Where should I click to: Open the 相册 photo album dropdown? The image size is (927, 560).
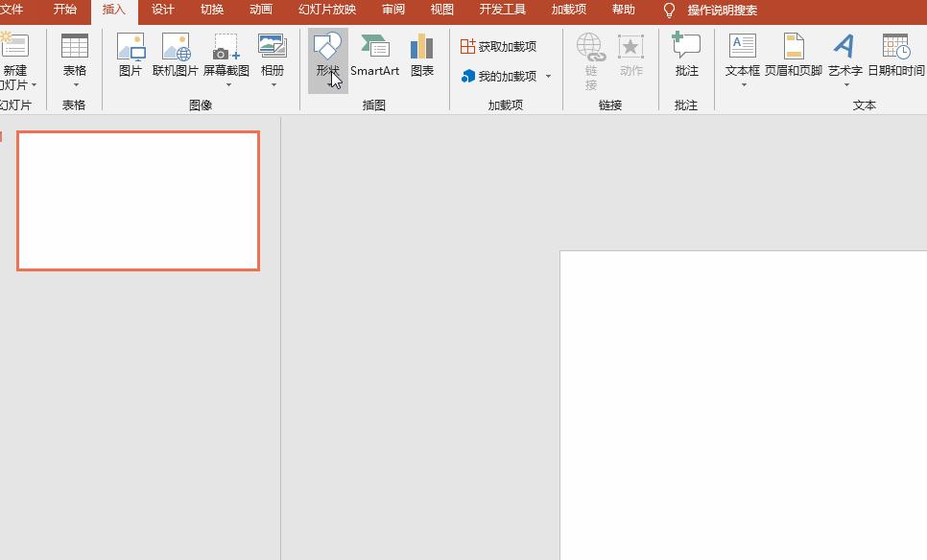coord(273,84)
